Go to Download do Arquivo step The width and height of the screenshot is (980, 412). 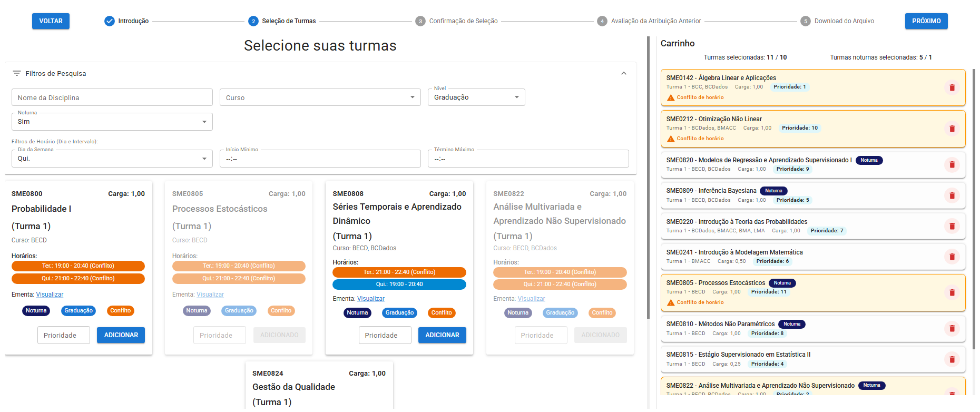(837, 21)
